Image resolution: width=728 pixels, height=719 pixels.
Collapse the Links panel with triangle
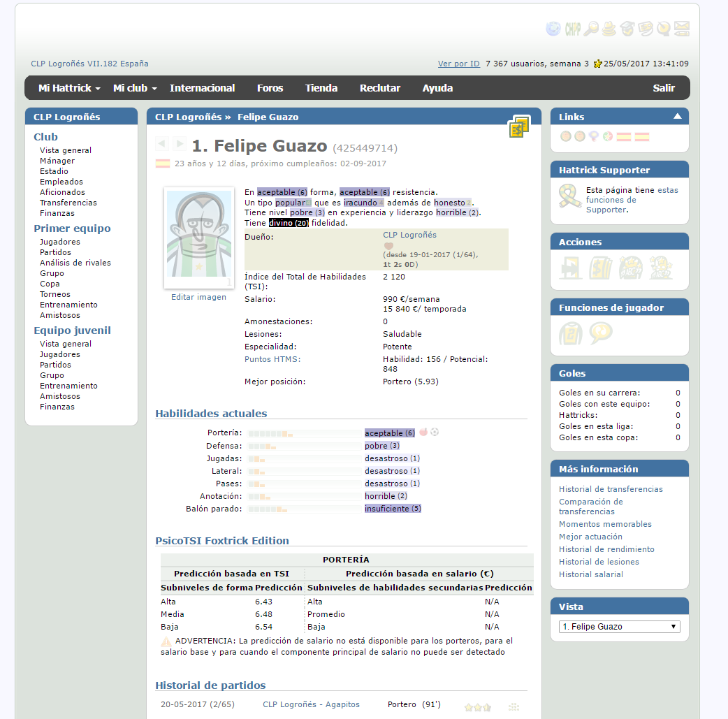pyautogui.click(x=678, y=116)
